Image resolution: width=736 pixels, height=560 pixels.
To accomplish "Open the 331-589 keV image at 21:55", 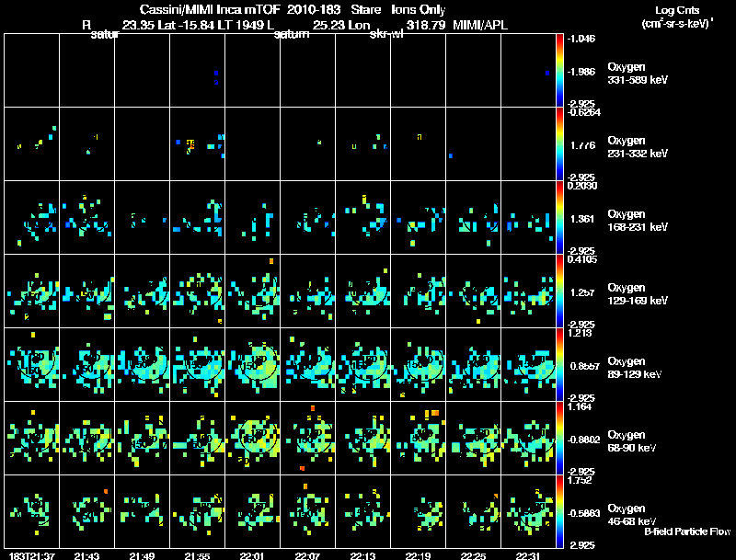I will (x=197, y=70).
